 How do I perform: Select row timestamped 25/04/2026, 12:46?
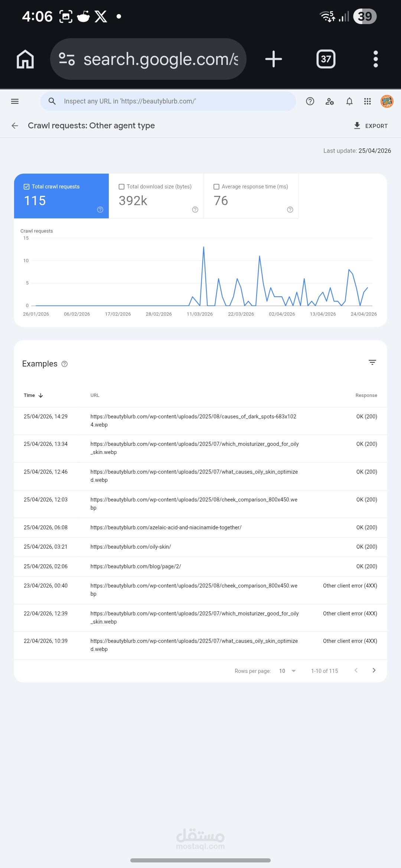pos(200,476)
